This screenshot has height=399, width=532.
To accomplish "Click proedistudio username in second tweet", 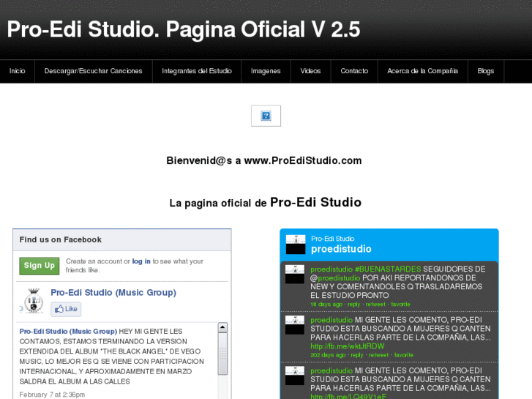I will (331, 320).
